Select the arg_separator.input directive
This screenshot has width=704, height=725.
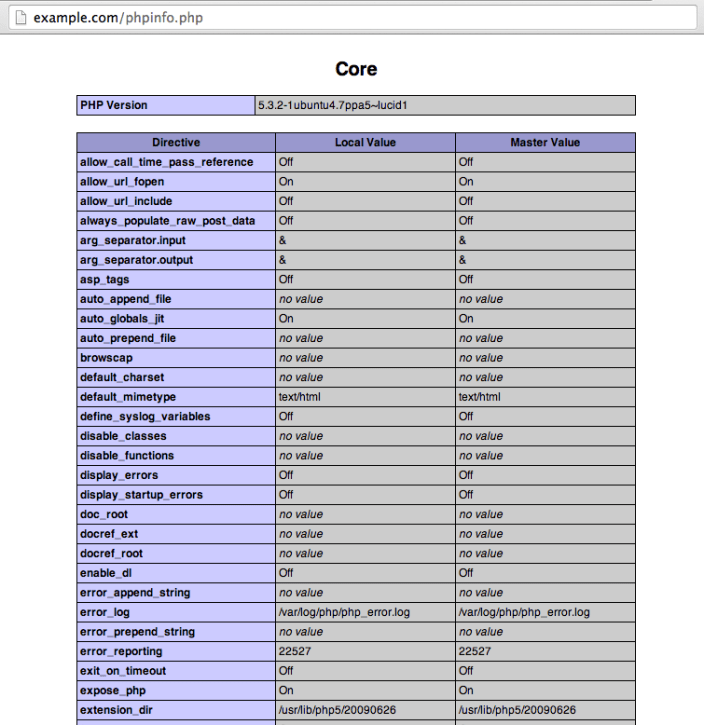tap(133, 240)
